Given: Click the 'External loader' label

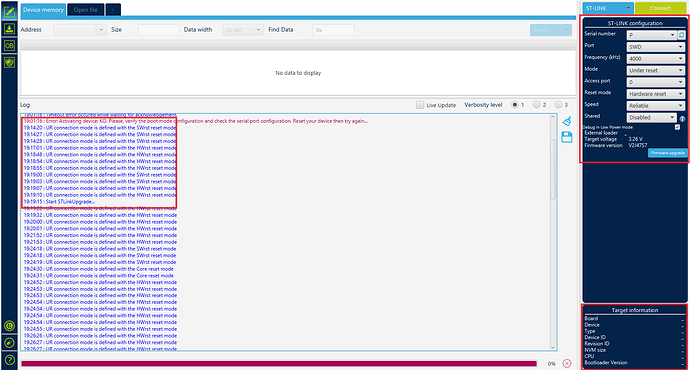Looking at the screenshot, I should tap(601, 132).
